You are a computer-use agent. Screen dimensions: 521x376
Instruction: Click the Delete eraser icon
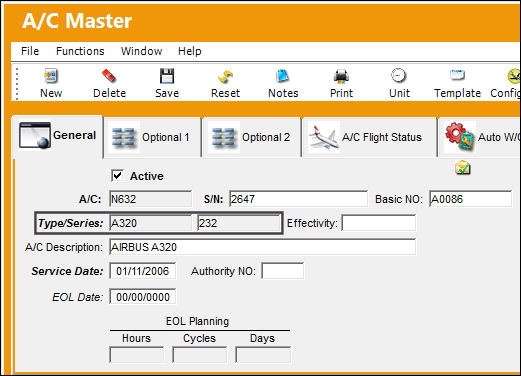[109, 76]
